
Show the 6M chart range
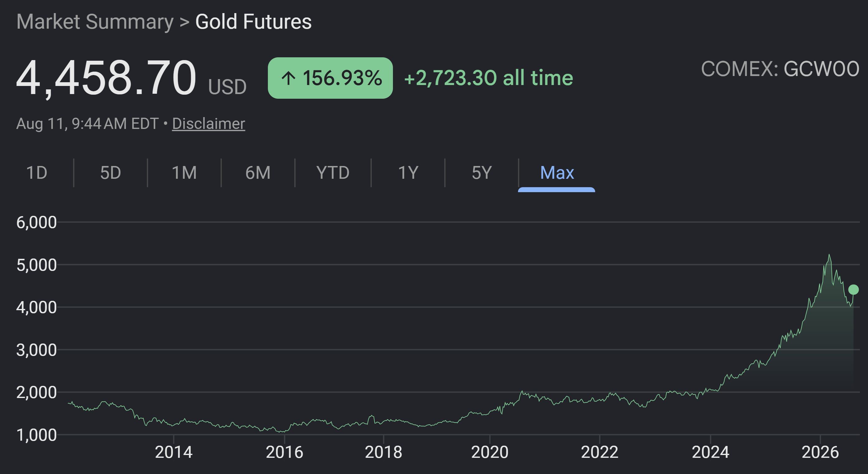258,173
